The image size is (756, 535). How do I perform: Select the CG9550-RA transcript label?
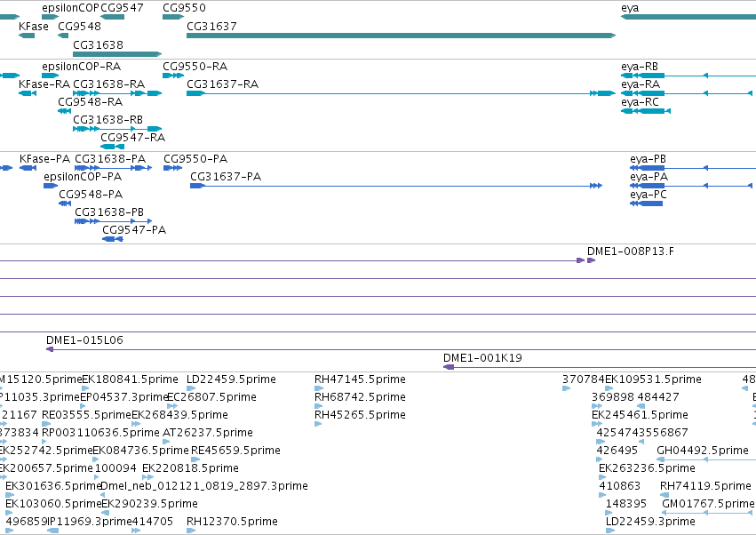click(x=195, y=67)
